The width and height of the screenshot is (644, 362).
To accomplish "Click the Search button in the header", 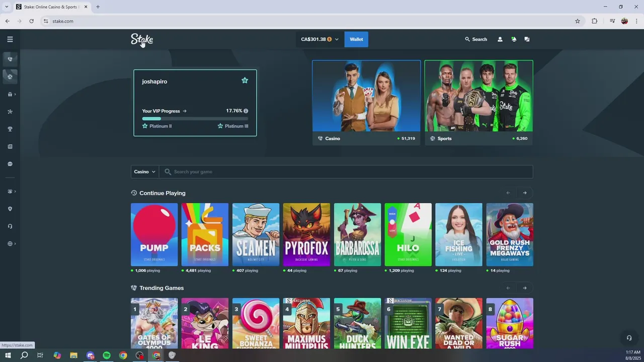I will coord(476,39).
